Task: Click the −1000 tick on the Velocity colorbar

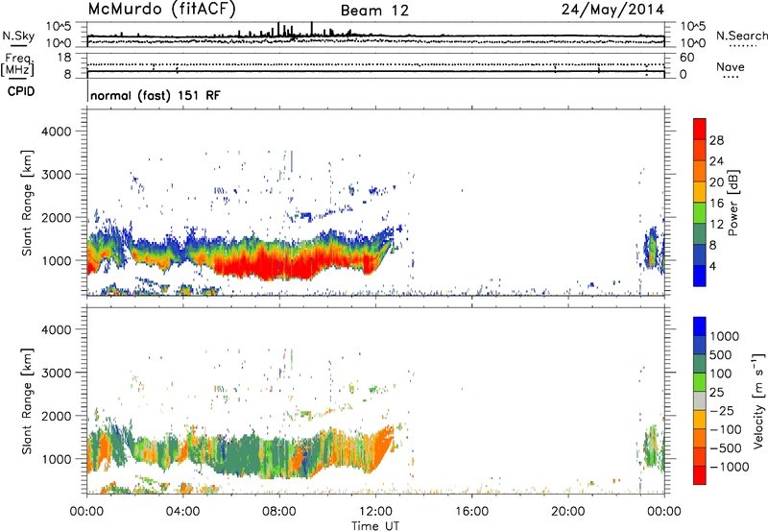Action: click(x=729, y=467)
